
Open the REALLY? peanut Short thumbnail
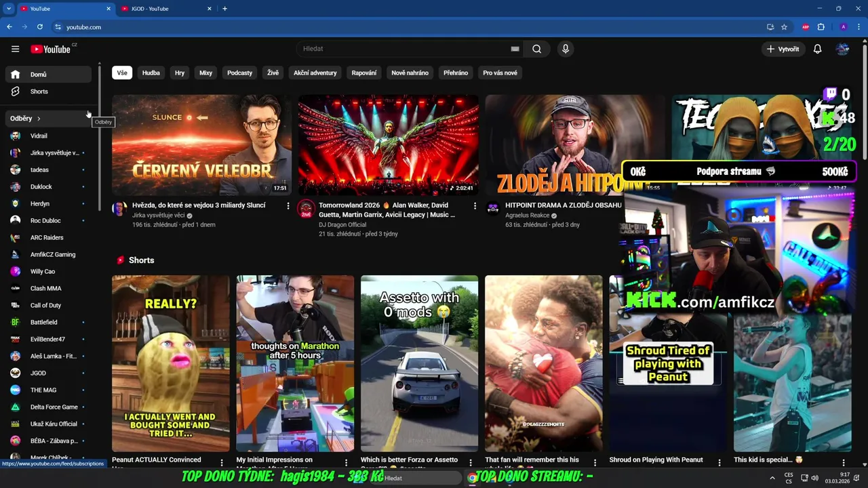click(x=171, y=363)
